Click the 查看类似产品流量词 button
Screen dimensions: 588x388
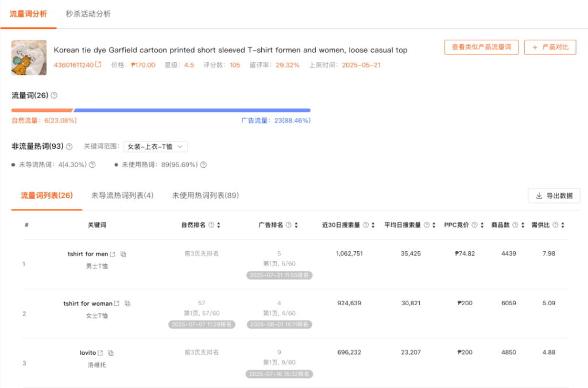pos(482,48)
